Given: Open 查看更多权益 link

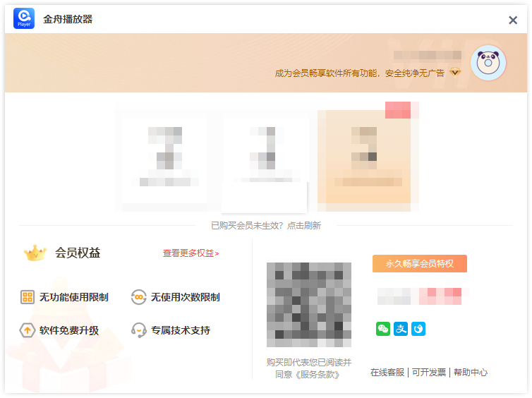Looking at the screenshot, I should pos(191,253).
